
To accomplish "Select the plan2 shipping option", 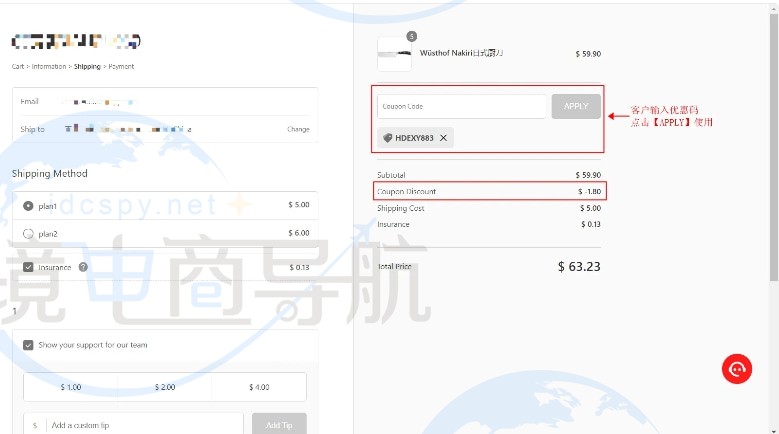I will click(x=28, y=233).
